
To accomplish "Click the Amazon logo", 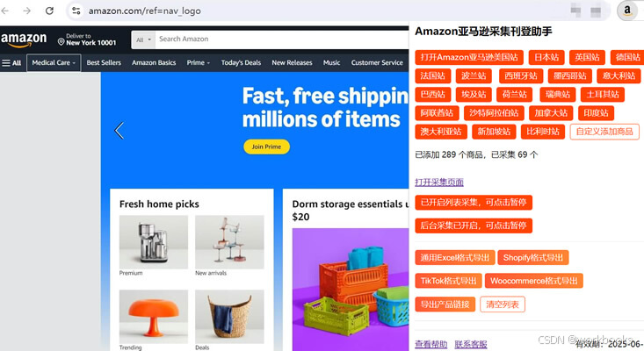I will coord(24,39).
